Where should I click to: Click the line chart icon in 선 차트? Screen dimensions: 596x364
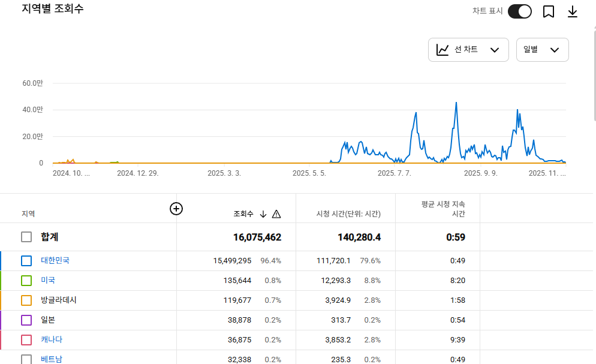443,50
